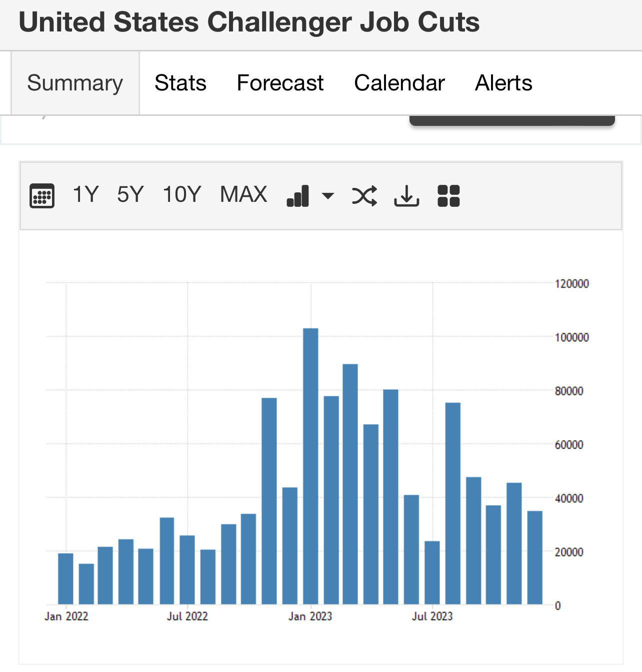Go to the Calendar tab
Screen dimensions: 642x672
pos(399,83)
